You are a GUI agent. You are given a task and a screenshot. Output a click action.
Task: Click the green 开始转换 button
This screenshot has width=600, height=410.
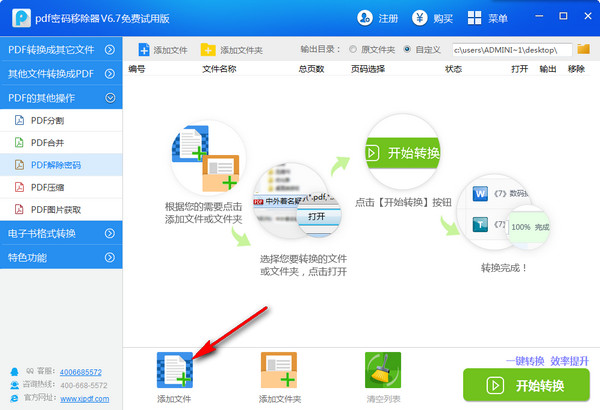(x=526, y=385)
